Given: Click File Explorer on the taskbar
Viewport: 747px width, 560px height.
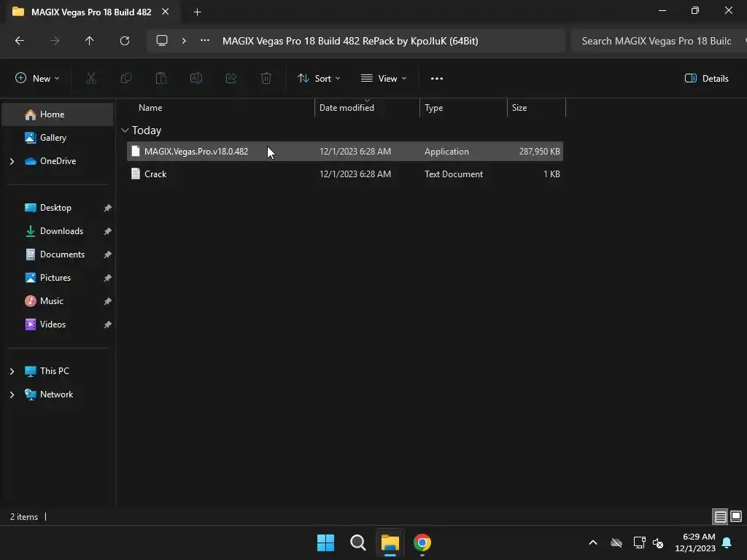Looking at the screenshot, I should [x=390, y=542].
